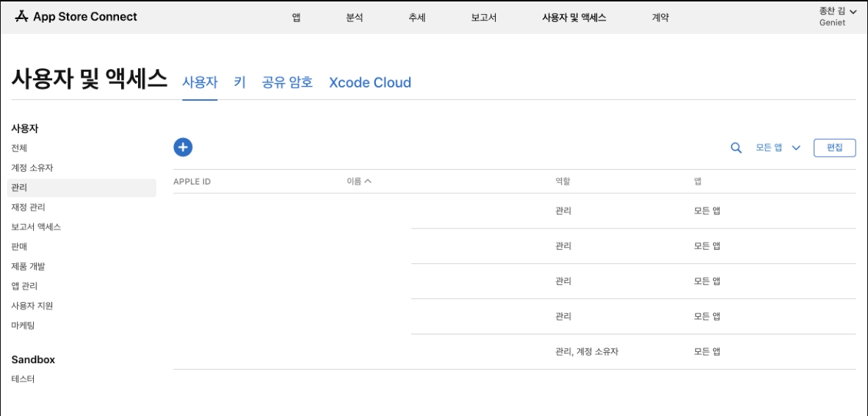Sort by the 이름 column header

[358, 182]
